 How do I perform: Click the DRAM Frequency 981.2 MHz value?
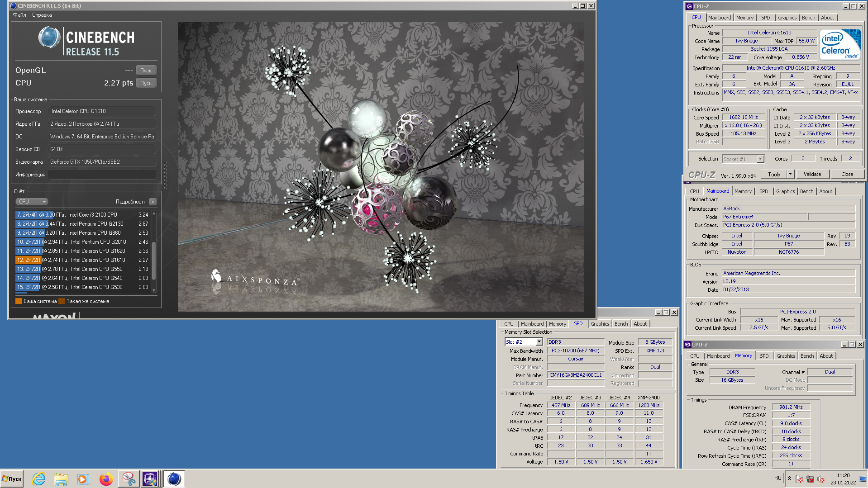pos(791,407)
